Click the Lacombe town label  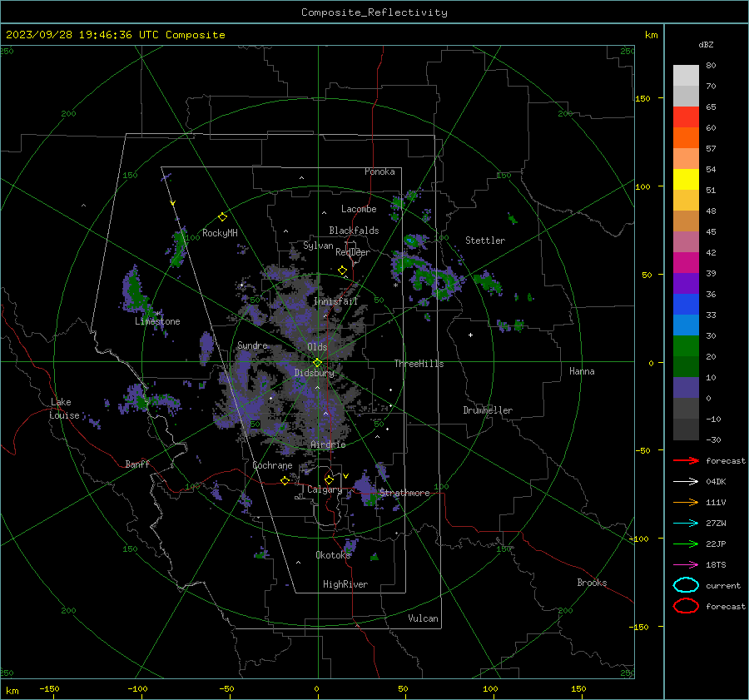click(359, 209)
